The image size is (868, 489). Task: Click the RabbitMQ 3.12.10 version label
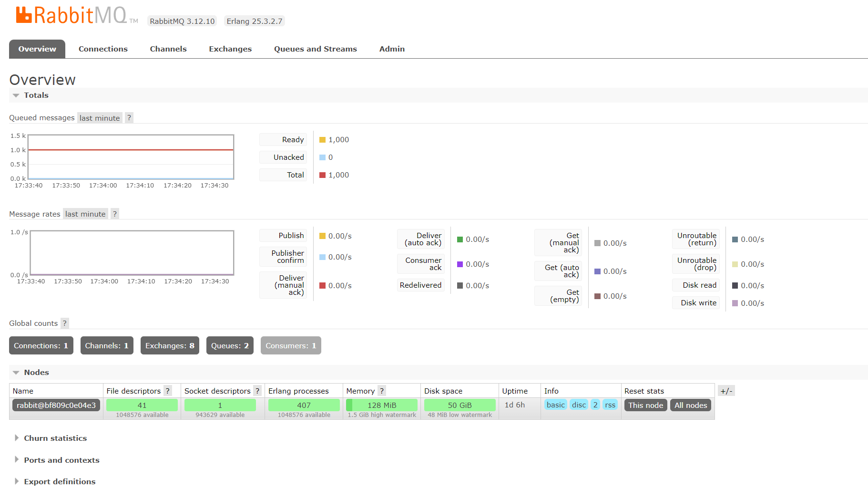click(x=182, y=21)
